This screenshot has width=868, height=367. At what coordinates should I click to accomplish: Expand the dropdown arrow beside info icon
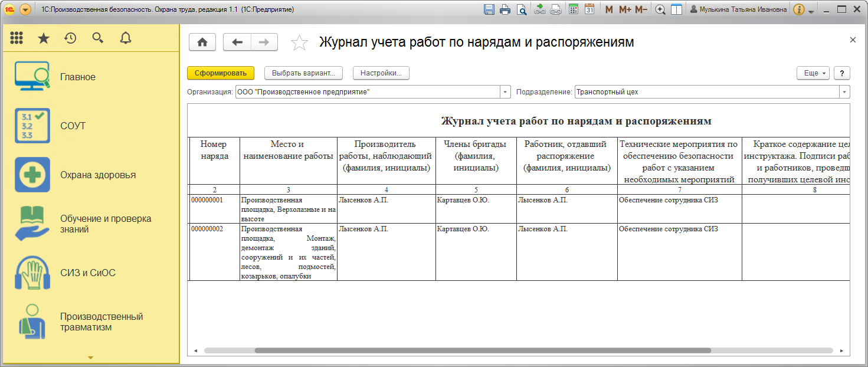coord(811,11)
